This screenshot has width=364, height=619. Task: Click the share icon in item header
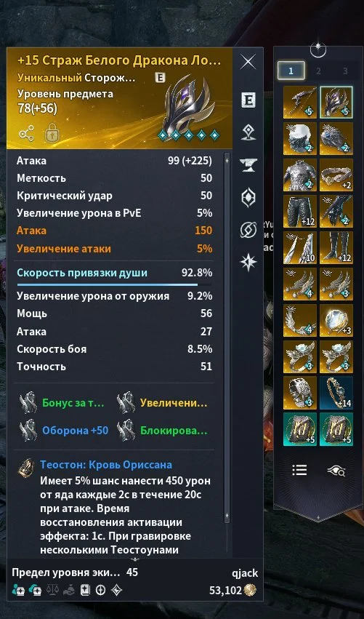pyautogui.click(x=26, y=135)
